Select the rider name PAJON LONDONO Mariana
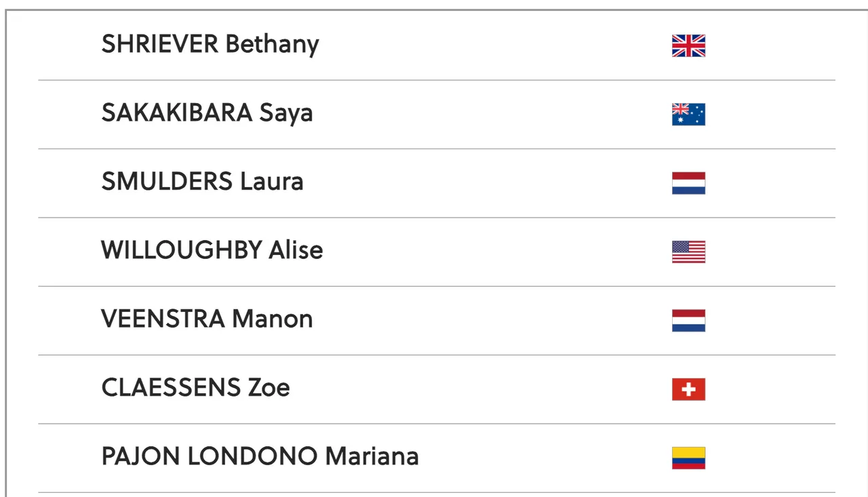The height and width of the screenshot is (497, 868). 260,456
